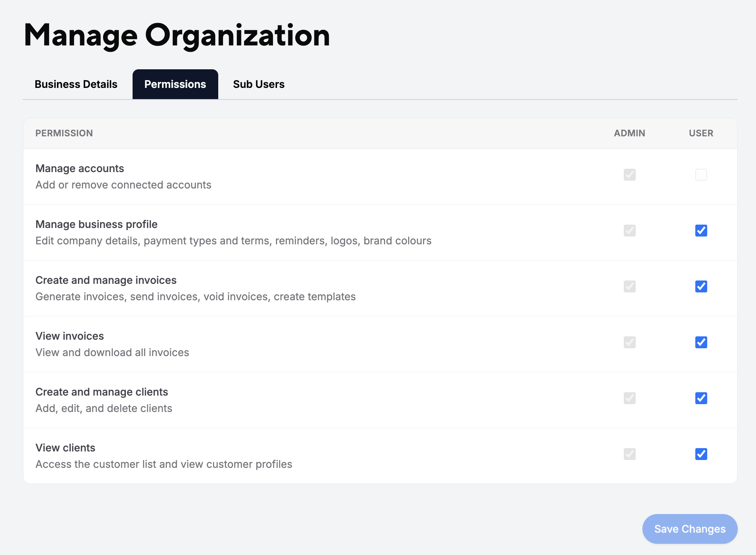The width and height of the screenshot is (756, 555).
Task: Click the View invoices permission title
Action: pyautogui.click(x=70, y=336)
